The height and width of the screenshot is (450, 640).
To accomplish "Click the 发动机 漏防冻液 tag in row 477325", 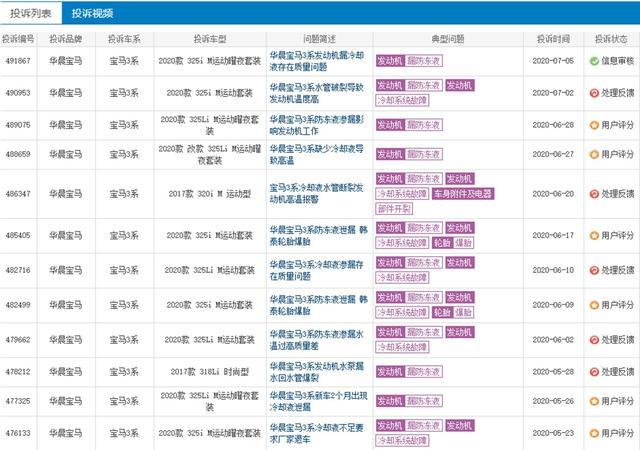I will [409, 401].
